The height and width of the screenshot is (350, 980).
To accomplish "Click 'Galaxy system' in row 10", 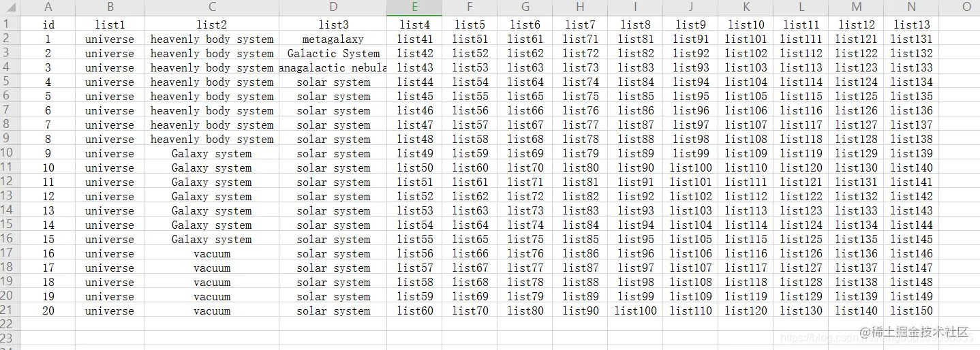I will (x=212, y=153).
